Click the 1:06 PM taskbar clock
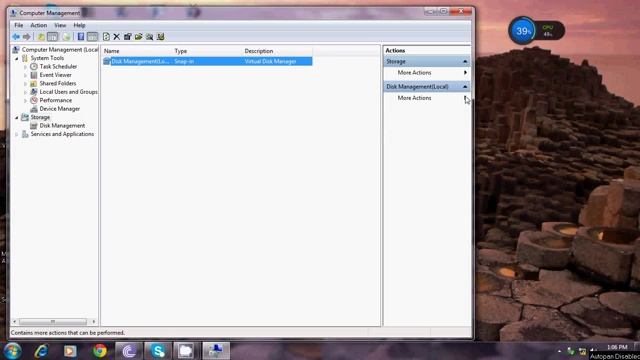This screenshot has height=360, width=640. tap(617, 347)
